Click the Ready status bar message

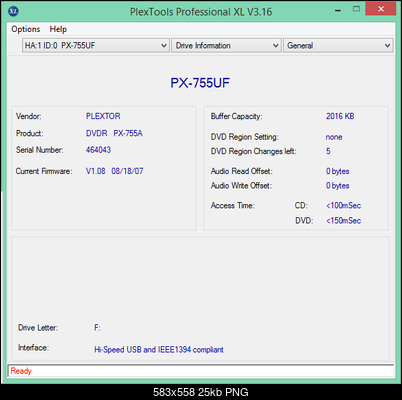[x=21, y=371]
